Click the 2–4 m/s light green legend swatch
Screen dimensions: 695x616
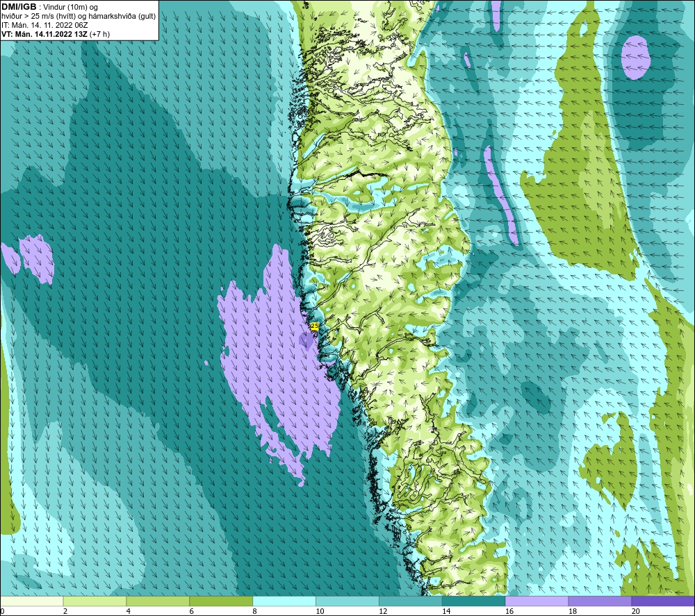point(95,601)
